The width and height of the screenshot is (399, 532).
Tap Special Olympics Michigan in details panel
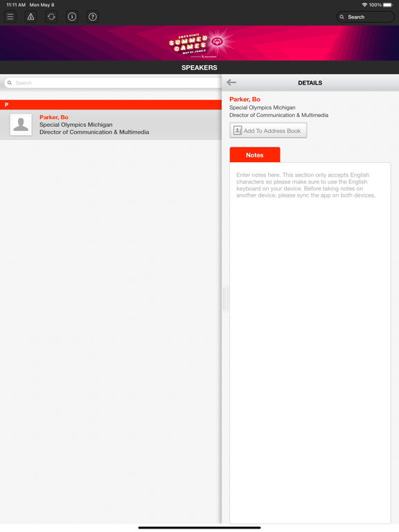263,107
